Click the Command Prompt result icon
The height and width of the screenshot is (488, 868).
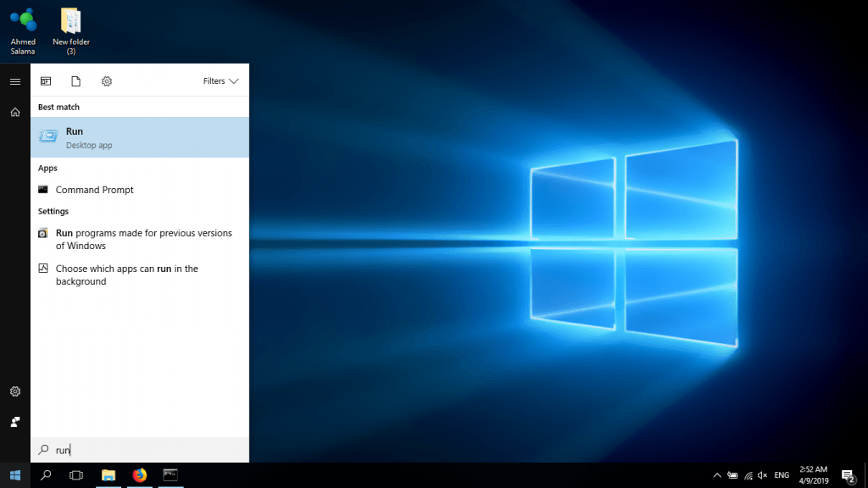42,189
